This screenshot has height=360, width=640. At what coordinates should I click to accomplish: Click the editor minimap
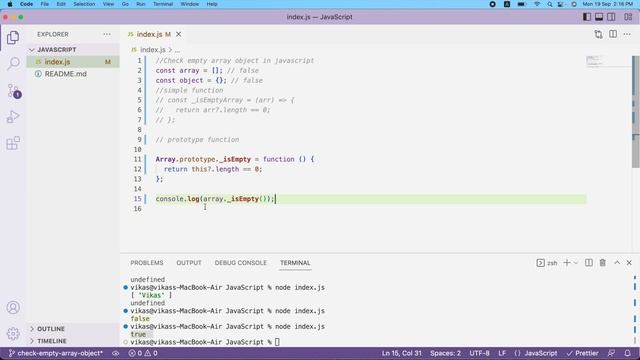point(608,61)
